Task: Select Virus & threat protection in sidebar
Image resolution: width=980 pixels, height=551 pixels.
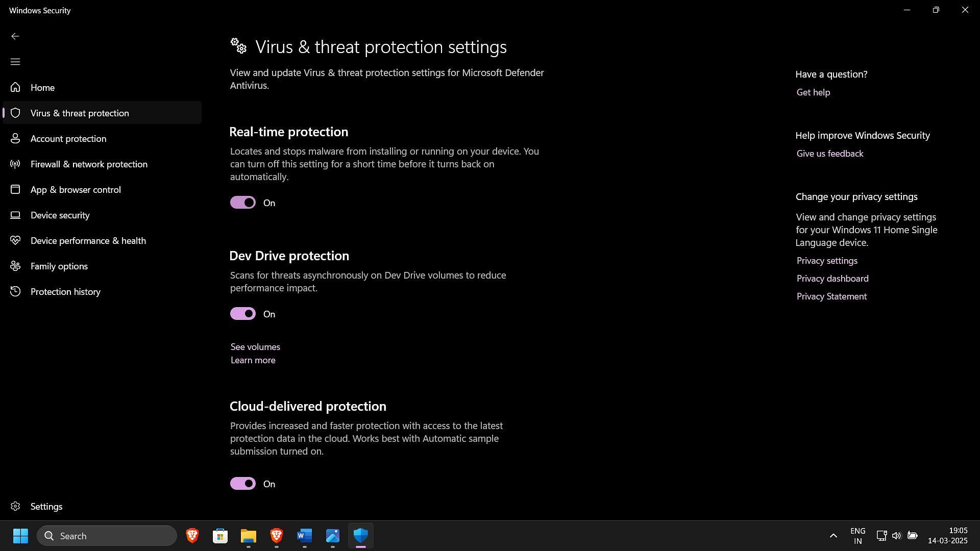Action: tap(102, 113)
